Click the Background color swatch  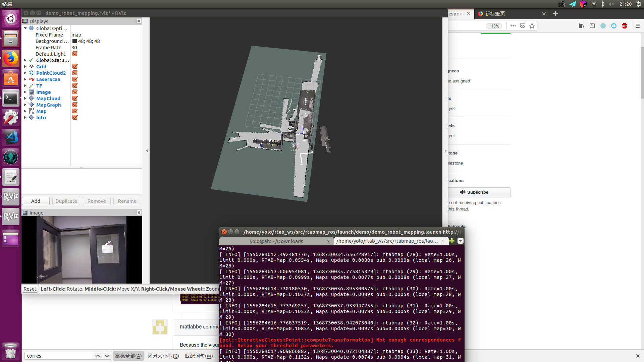pos(74,41)
